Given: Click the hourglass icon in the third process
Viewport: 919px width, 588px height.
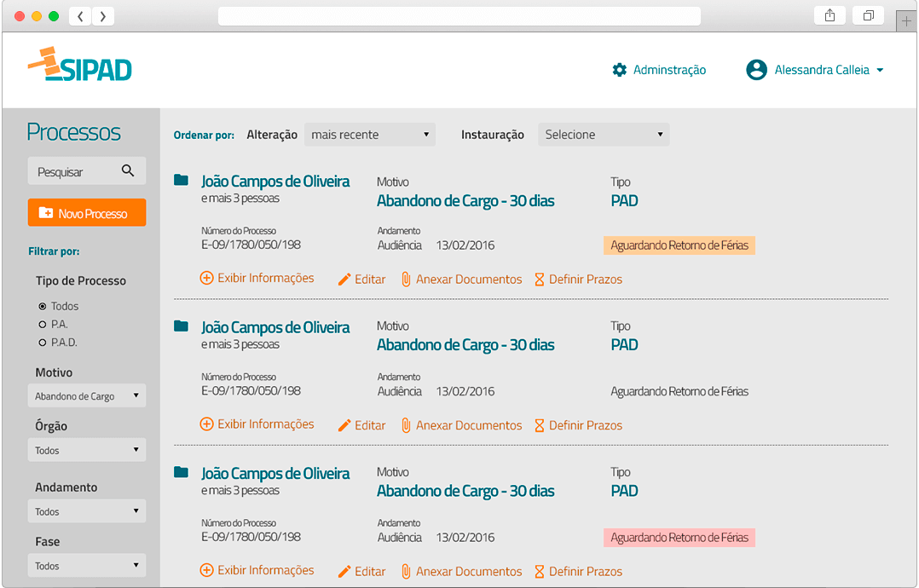Looking at the screenshot, I should point(539,571).
